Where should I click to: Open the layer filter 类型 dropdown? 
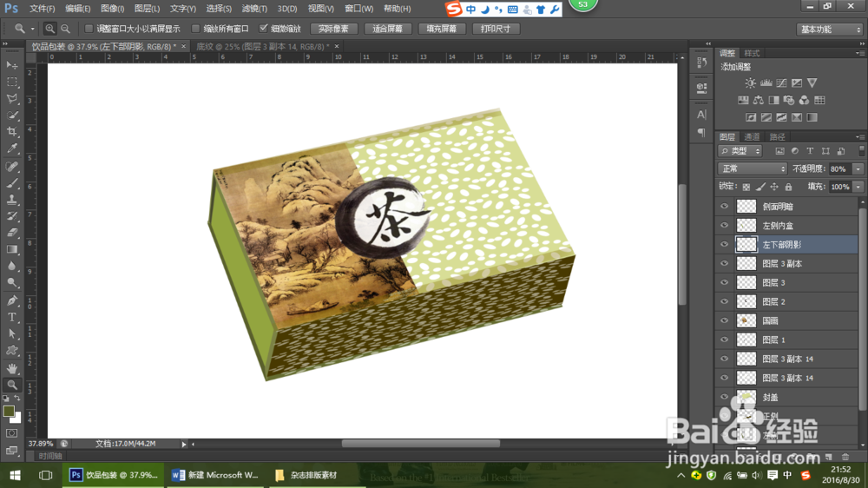tap(740, 151)
